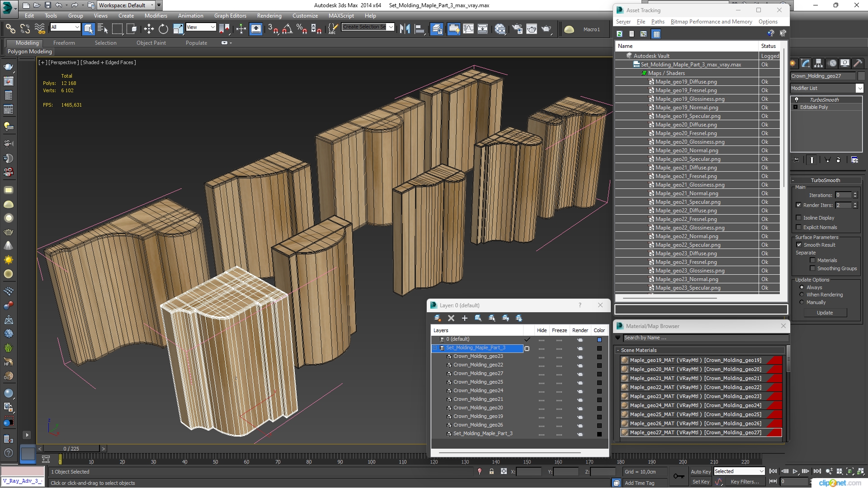Click the Set Key button
Screen dimensions: 868x488
point(701,482)
